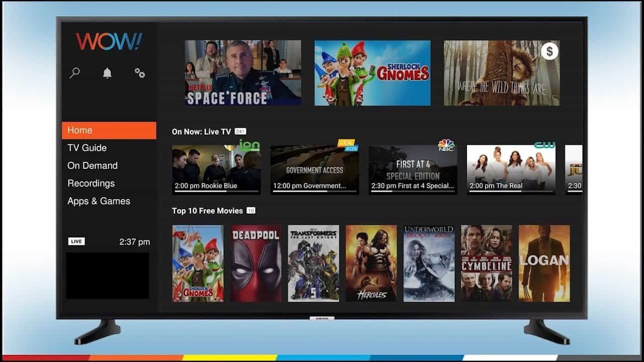
Task: Select Cymbeline movie poster
Action: click(487, 263)
